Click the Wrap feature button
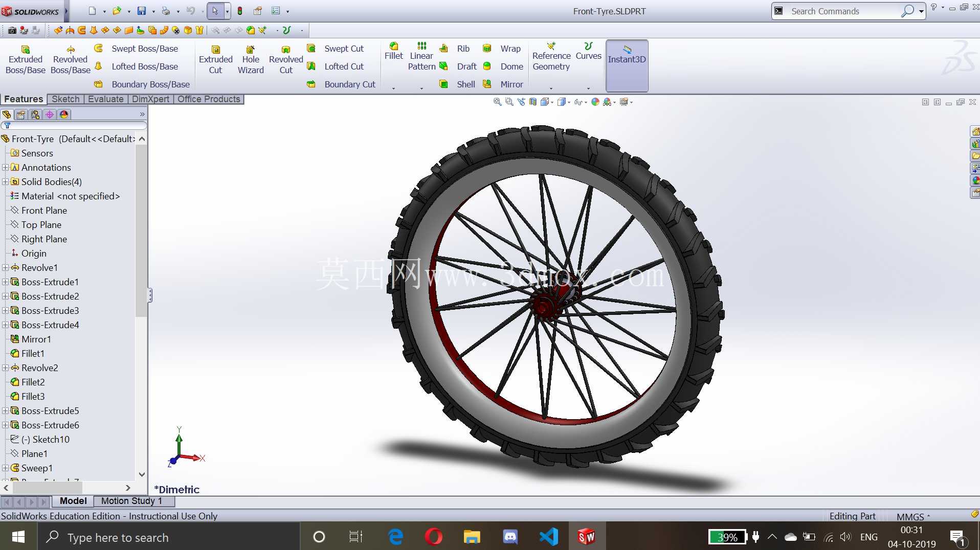980x550 pixels. click(x=502, y=49)
